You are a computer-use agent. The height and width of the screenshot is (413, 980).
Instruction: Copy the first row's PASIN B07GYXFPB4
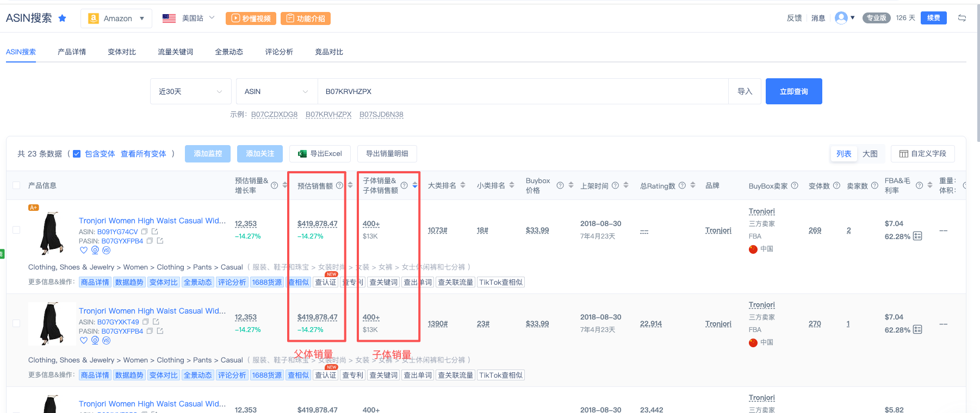(150, 241)
